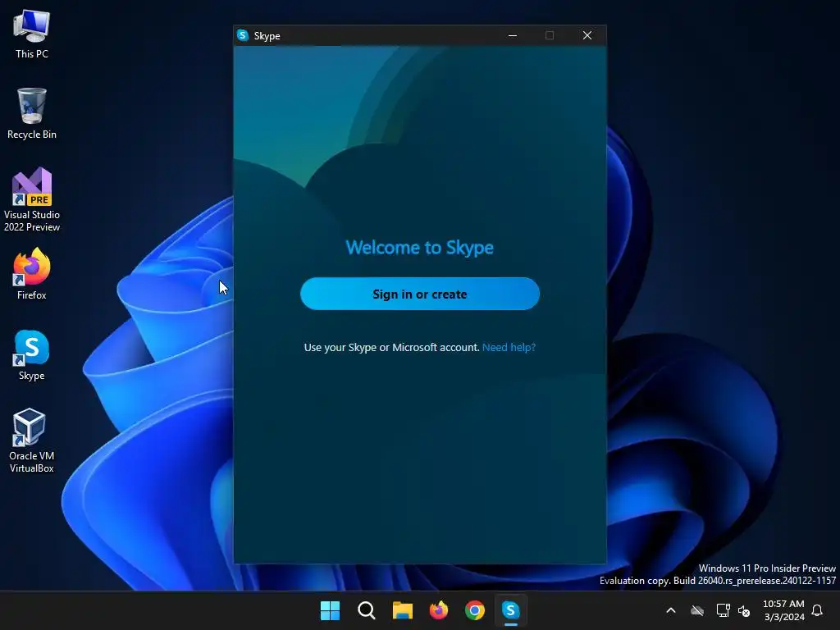Click the disabled maximize button in Skype
This screenshot has width=840, height=630.
pyautogui.click(x=550, y=35)
